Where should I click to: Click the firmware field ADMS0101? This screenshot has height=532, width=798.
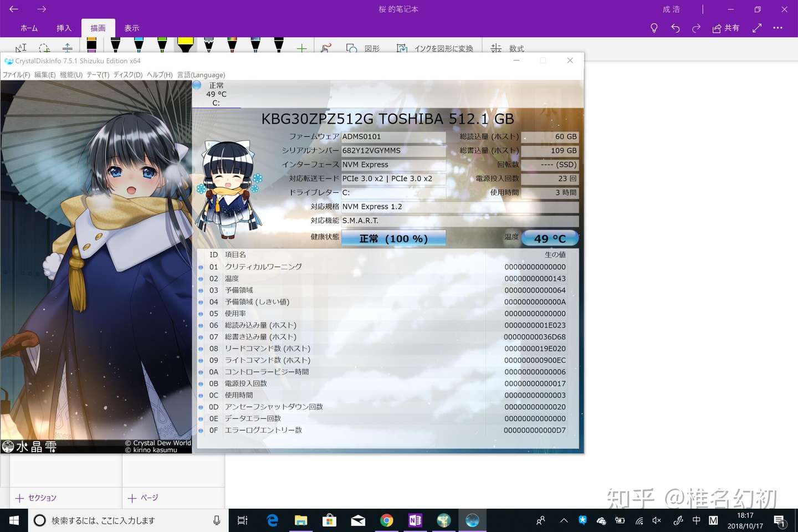point(393,136)
